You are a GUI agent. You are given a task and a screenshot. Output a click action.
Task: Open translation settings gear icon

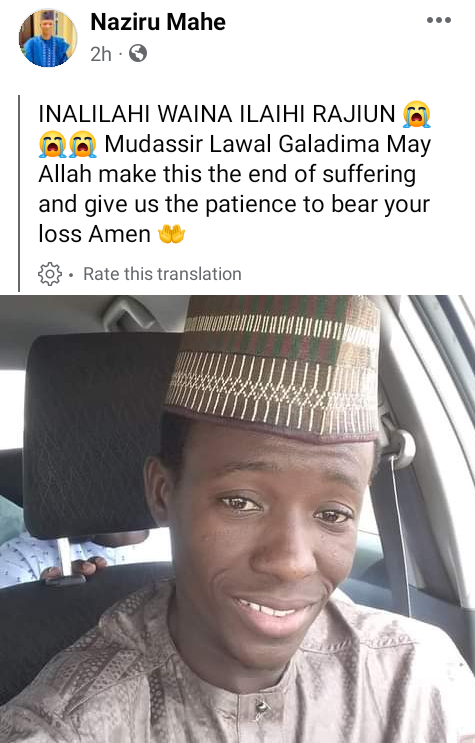click(x=50, y=274)
